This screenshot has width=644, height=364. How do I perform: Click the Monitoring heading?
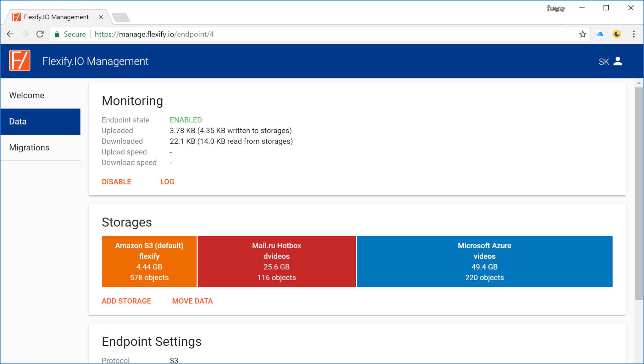pos(132,101)
